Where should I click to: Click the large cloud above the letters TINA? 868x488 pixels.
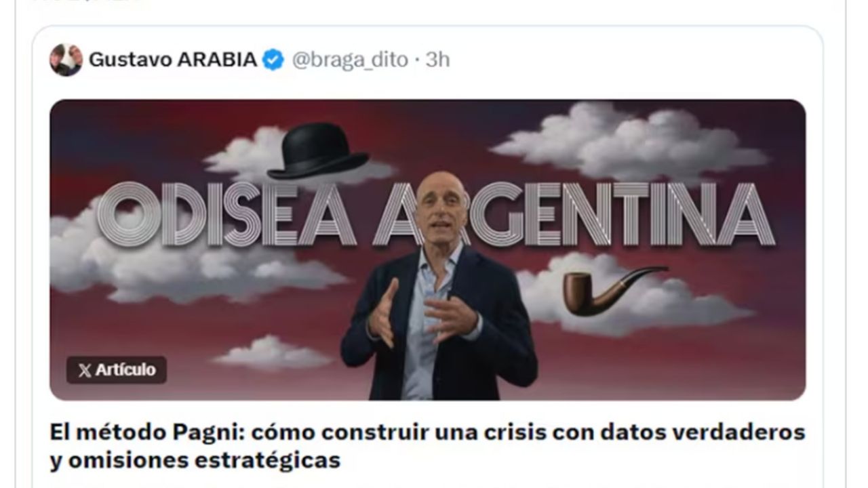(x=631, y=141)
